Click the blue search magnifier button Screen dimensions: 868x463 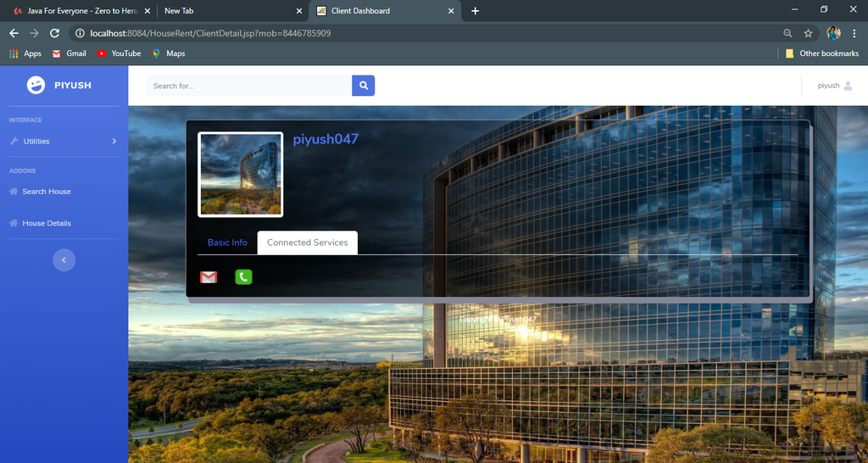(363, 86)
